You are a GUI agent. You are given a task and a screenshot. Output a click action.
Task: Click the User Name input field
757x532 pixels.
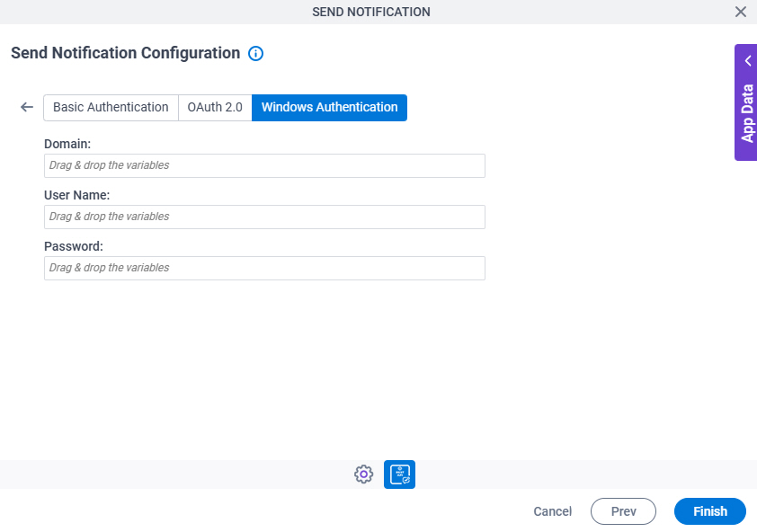click(264, 217)
